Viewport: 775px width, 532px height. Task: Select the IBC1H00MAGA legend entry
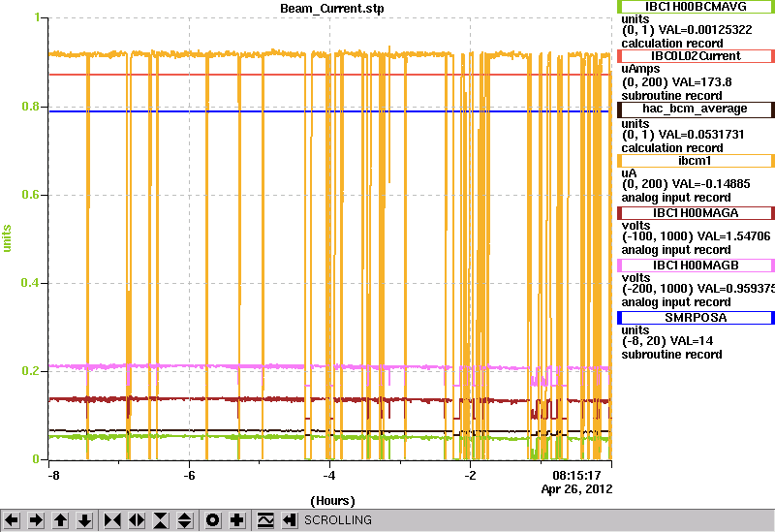696,213
